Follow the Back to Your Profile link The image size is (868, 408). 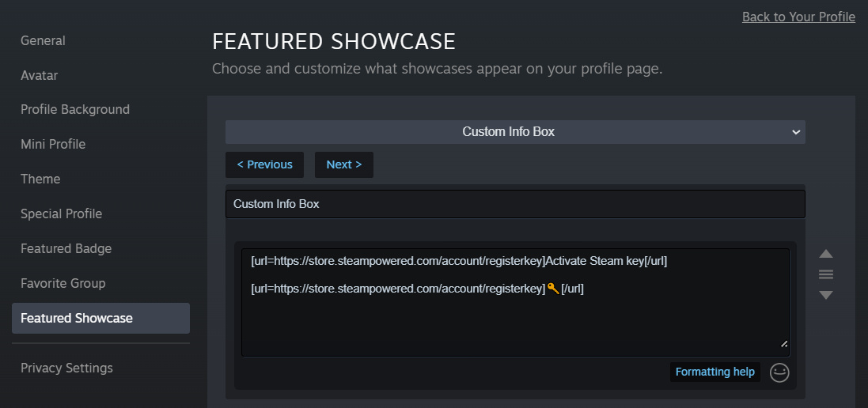[798, 17]
